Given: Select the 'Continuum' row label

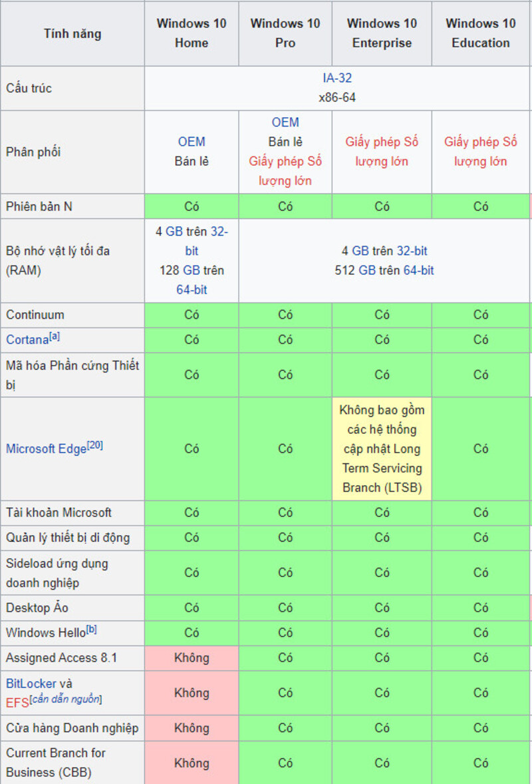Looking at the screenshot, I should pos(35,315).
